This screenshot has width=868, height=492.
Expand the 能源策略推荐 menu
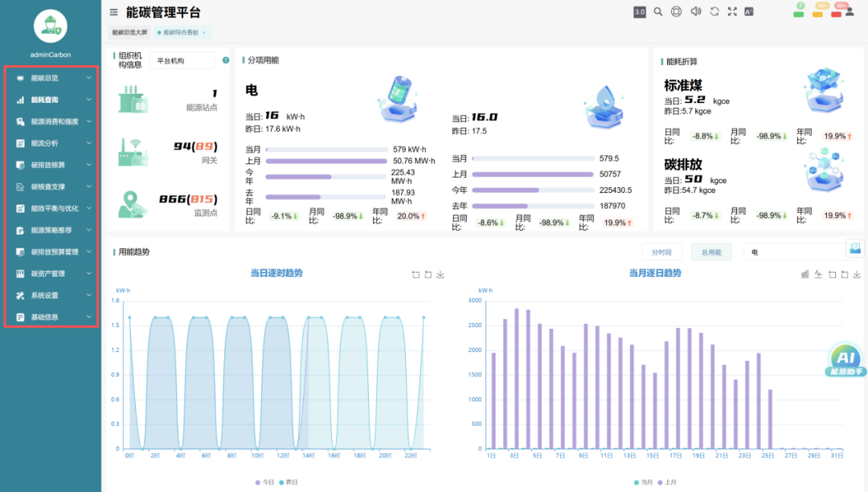click(x=52, y=230)
